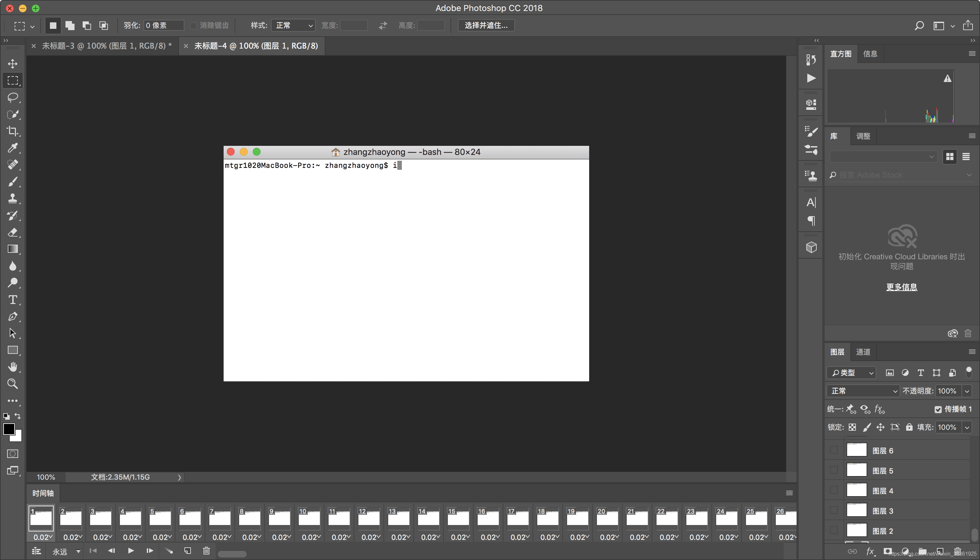Click the share icon in options bar
Image resolution: width=980 pixels, height=560 pixels.
[968, 25]
